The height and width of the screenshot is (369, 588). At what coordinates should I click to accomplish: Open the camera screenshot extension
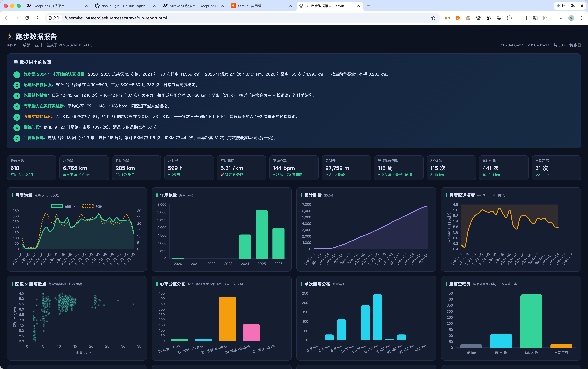click(499, 18)
